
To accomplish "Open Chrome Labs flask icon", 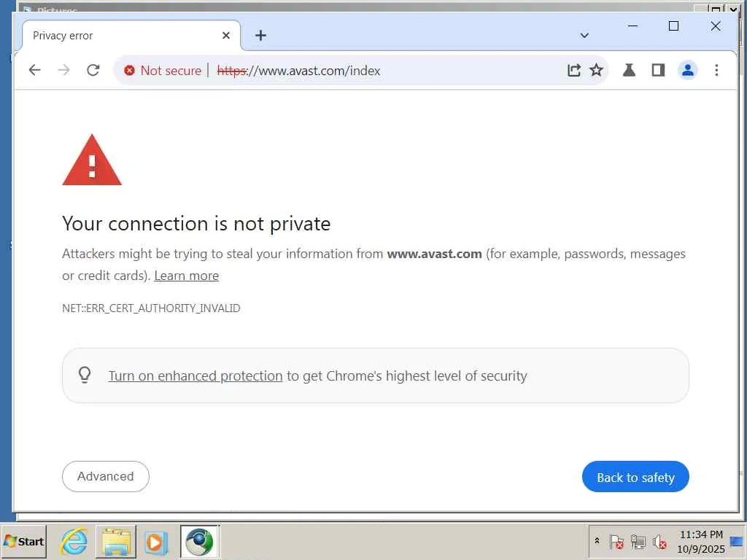I will click(x=629, y=70).
